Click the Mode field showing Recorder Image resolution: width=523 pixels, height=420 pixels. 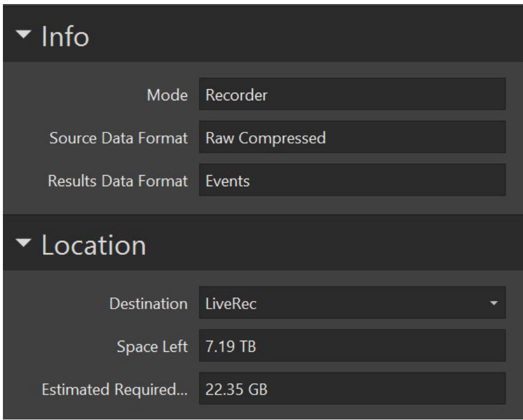(352, 94)
